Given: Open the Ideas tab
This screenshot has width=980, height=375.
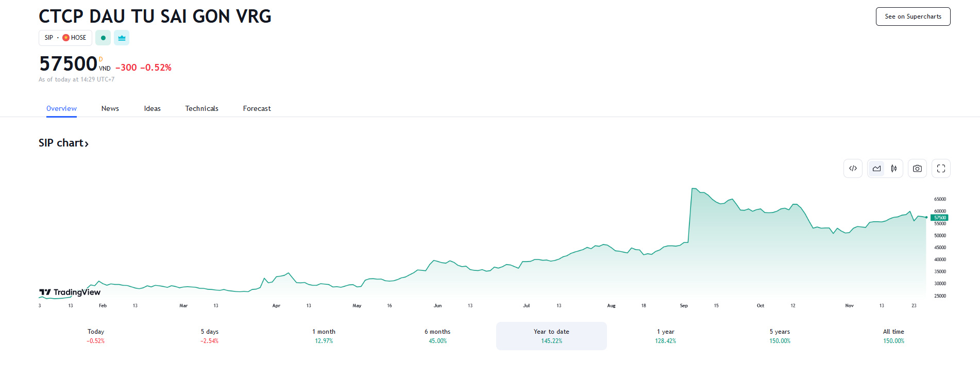Looking at the screenshot, I should click(153, 108).
